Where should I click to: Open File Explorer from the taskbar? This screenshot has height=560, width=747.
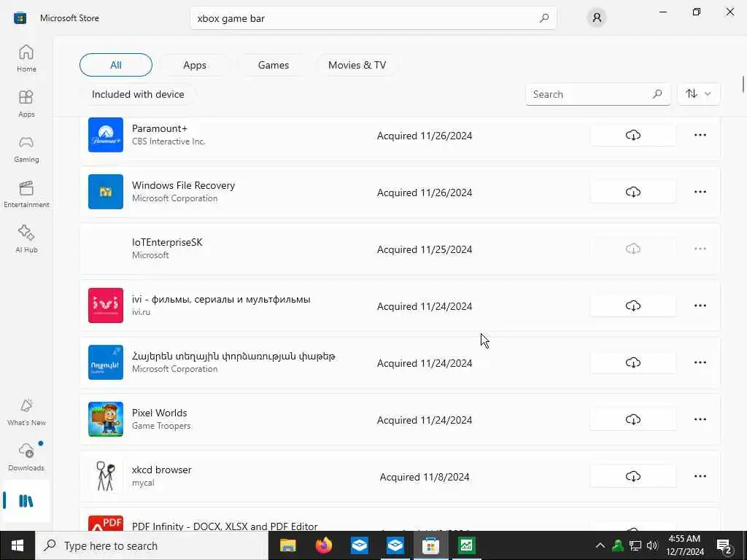287,545
